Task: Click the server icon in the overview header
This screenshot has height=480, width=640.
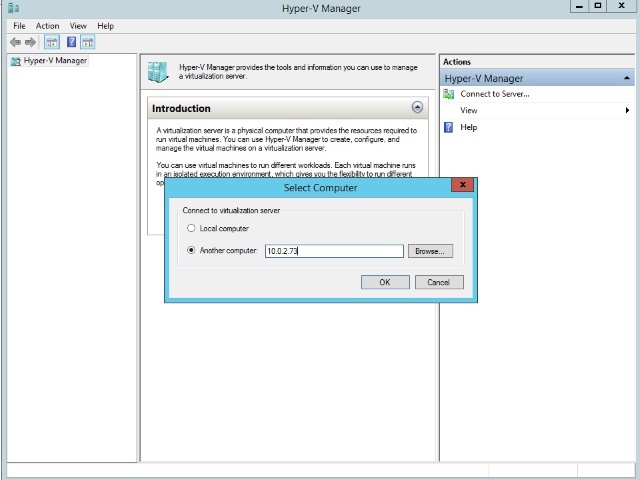Action: (158, 72)
